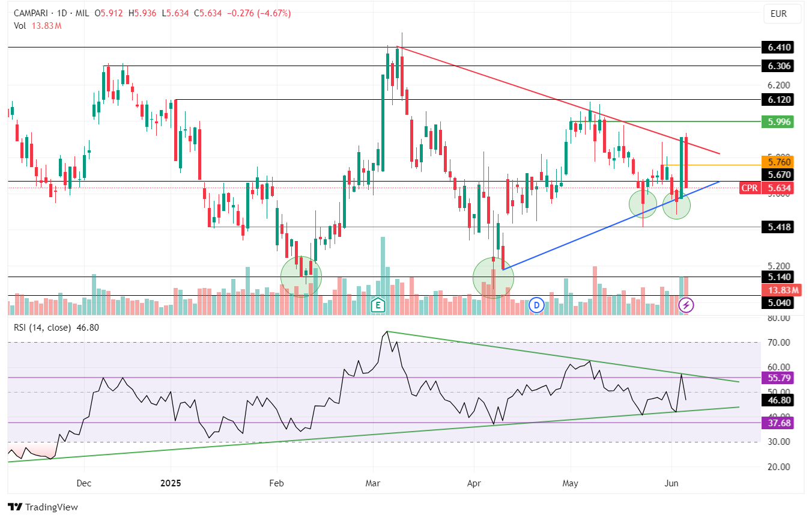The image size is (812, 520).
Task: Click the Mar label on time axis
Action: click(x=373, y=483)
